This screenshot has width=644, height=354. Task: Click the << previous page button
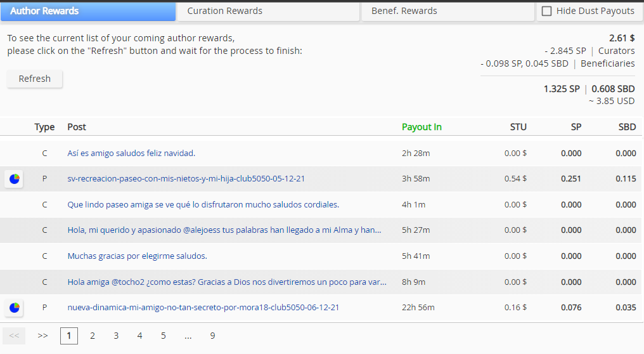click(x=14, y=336)
